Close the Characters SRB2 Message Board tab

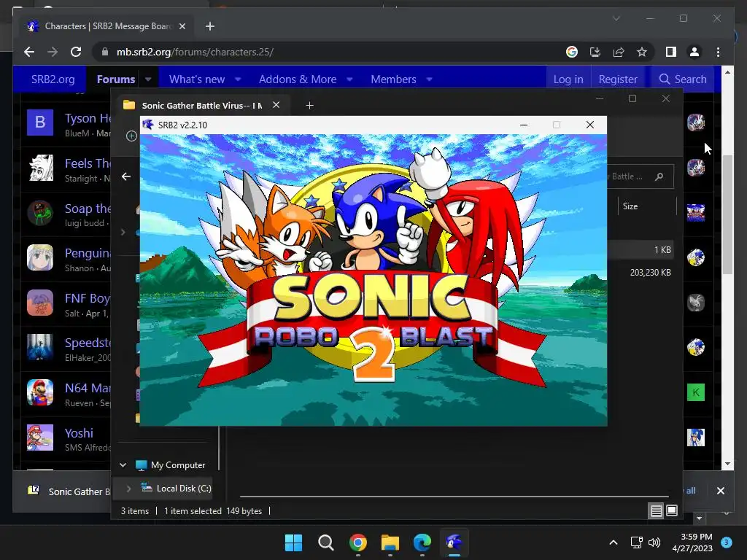(x=182, y=26)
